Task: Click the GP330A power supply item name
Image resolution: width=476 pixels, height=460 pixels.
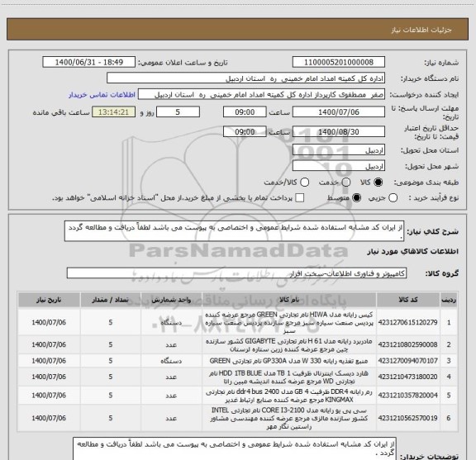Action: point(288,361)
